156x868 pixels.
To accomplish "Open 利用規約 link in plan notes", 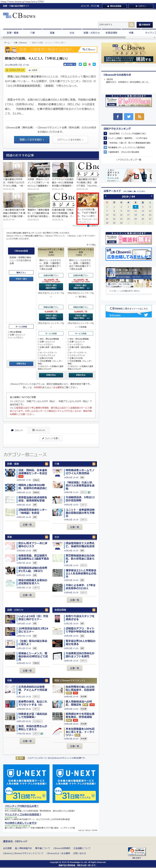I will tap(38, 387).
